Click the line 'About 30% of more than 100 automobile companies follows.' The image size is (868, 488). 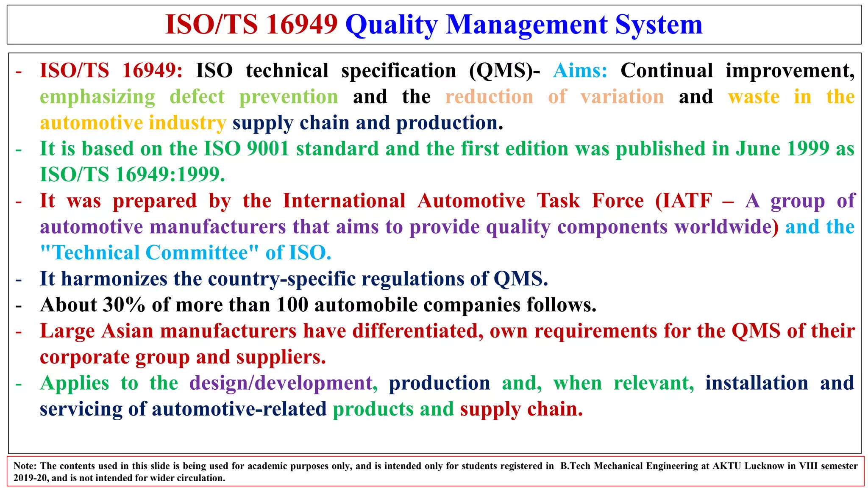[318, 305]
